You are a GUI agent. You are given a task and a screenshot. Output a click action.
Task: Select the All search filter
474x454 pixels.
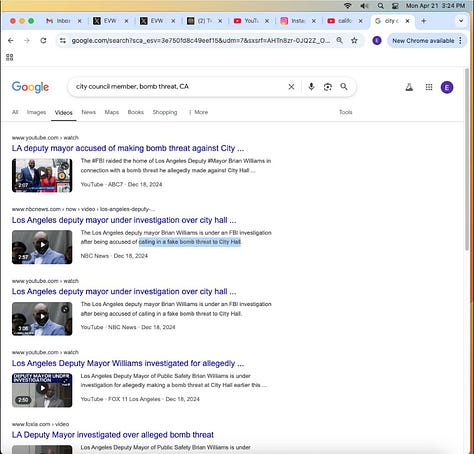pos(15,112)
